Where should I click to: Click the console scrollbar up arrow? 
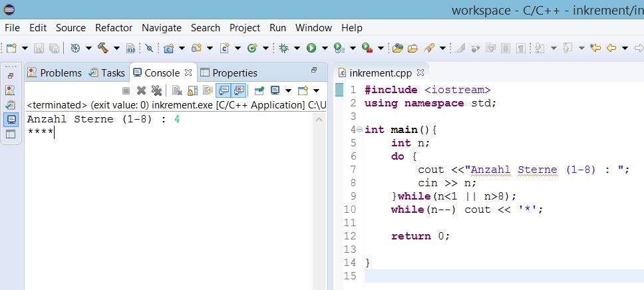(x=319, y=120)
